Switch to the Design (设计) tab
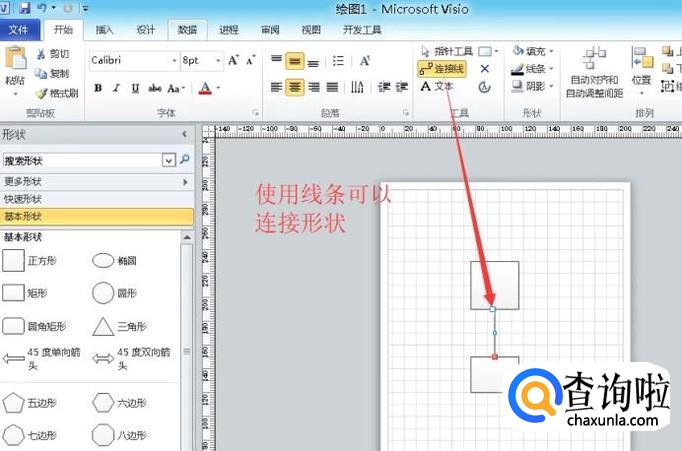Viewport: 682px width, 451px height. [x=146, y=30]
